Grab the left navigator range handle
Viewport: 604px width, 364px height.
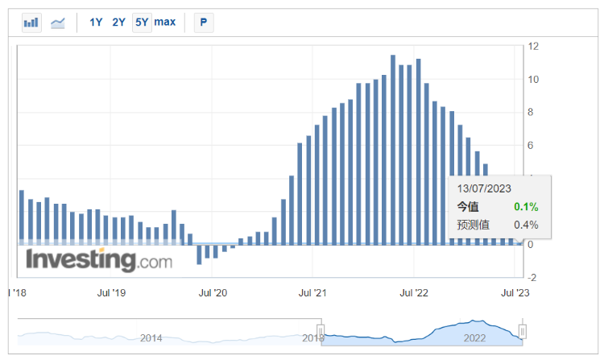pyautogui.click(x=321, y=331)
